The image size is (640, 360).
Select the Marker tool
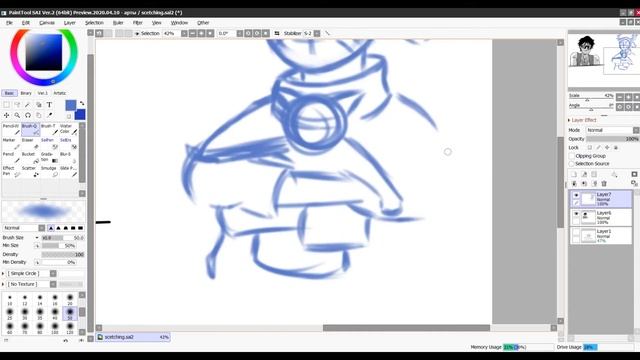click(x=11, y=144)
